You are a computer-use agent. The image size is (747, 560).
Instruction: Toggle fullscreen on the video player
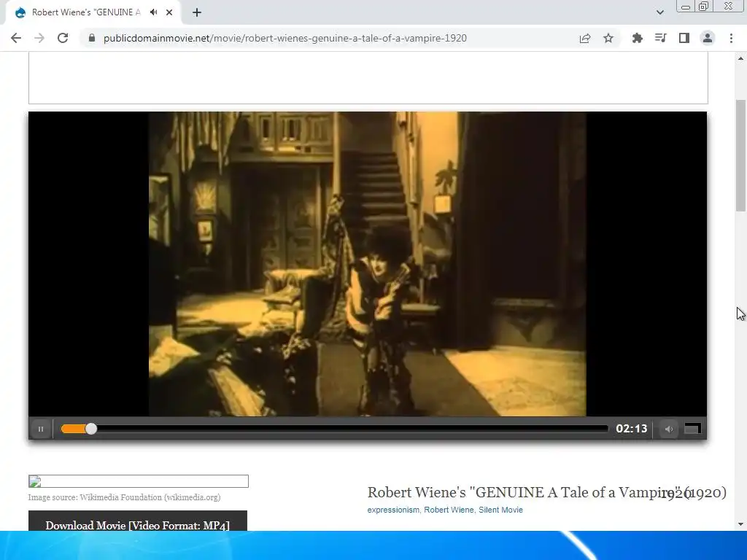pos(692,429)
